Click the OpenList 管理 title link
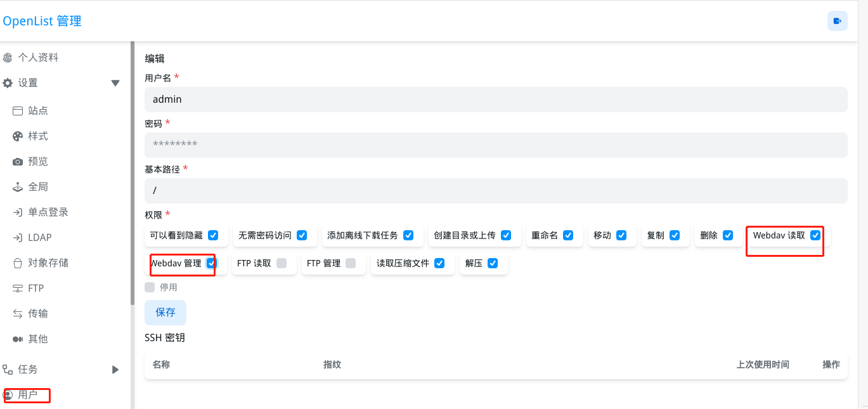The width and height of the screenshot is (868, 409). point(42,21)
